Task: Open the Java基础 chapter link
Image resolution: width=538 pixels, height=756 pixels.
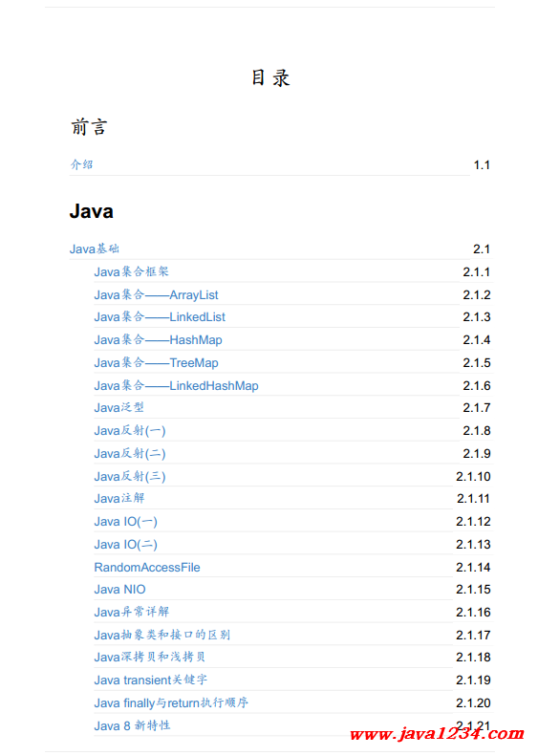Action: point(94,248)
